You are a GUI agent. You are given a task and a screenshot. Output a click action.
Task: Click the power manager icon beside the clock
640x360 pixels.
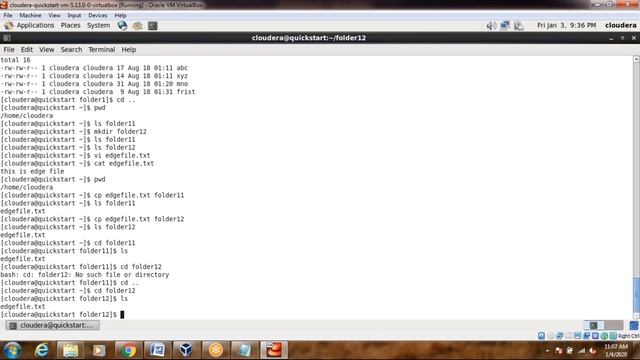click(x=518, y=25)
